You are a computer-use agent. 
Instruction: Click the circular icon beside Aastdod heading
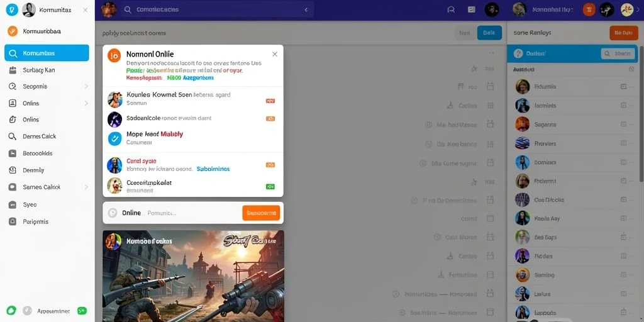click(x=631, y=69)
